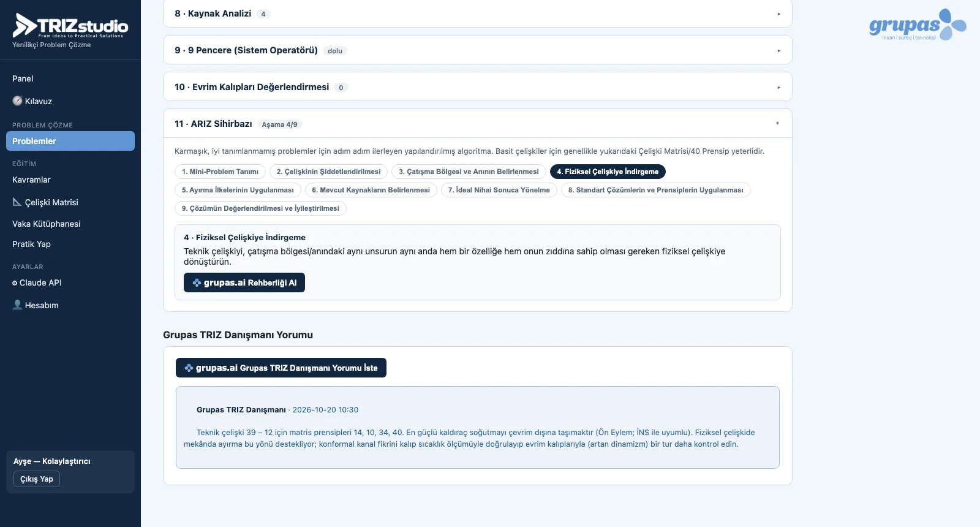This screenshot has height=527, width=980.
Task: Click 'Ayşe — Kolaylaştırıcı' user label
Action: 52,461
